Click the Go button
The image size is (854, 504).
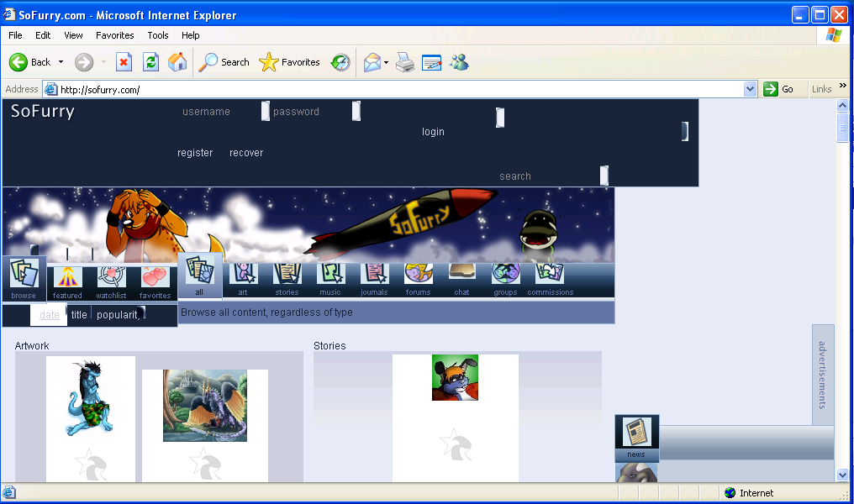coord(779,89)
